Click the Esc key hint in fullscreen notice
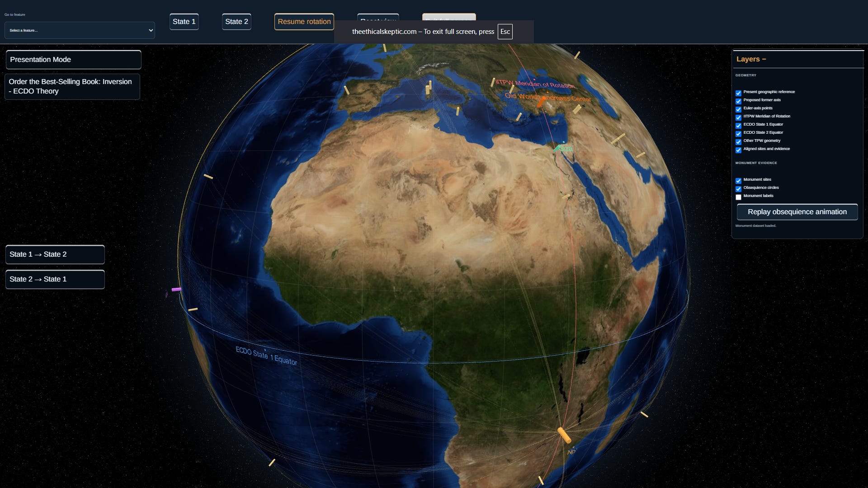The height and width of the screenshot is (488, 868). tap(505, 32)
